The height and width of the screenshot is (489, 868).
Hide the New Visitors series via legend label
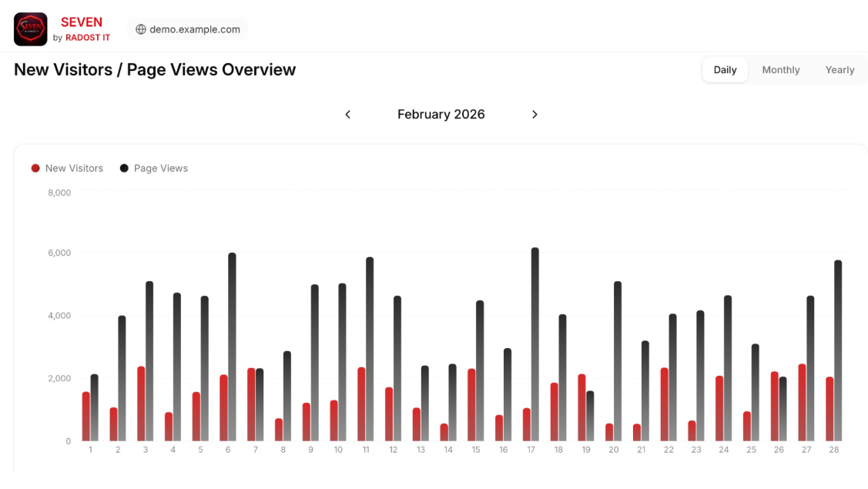tap(74, 169)
